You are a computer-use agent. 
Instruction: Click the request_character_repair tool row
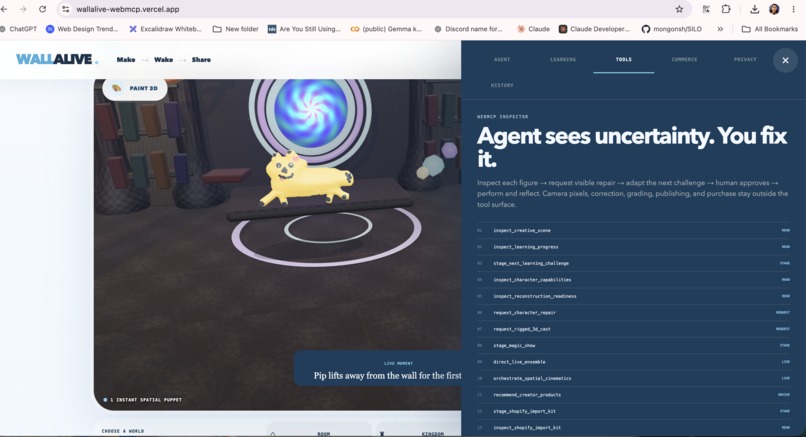coord(633,313)
